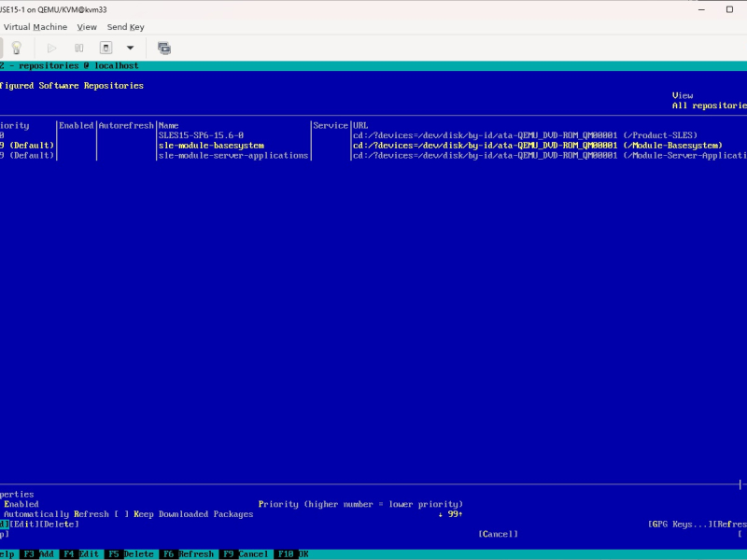
Task: Adjust the priority 99 spinner field
Action: click(451, 514)
